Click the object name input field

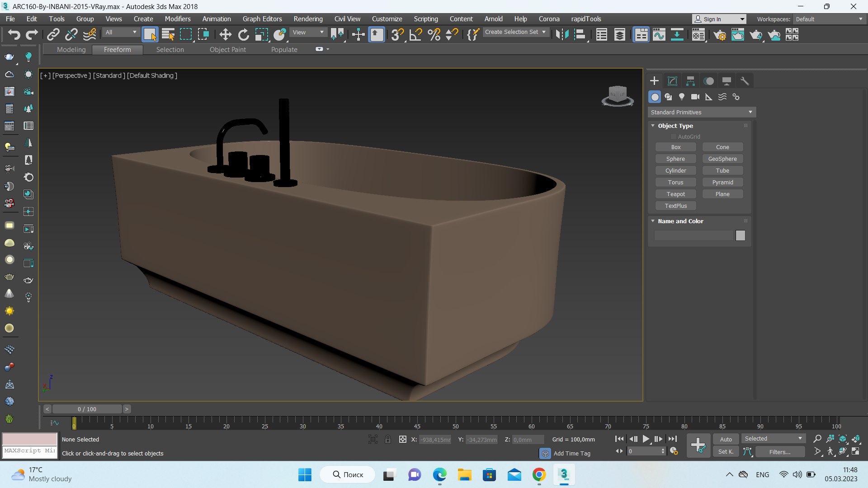pos(693,235)
